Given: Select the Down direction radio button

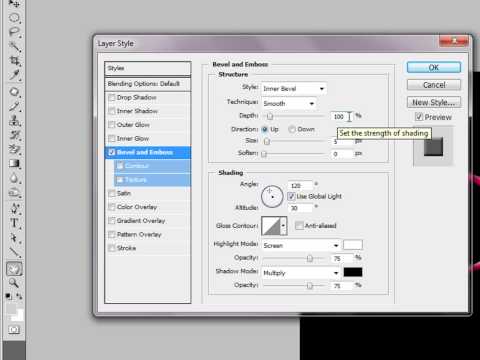Looking at the screenshot, I should (292, 129).
